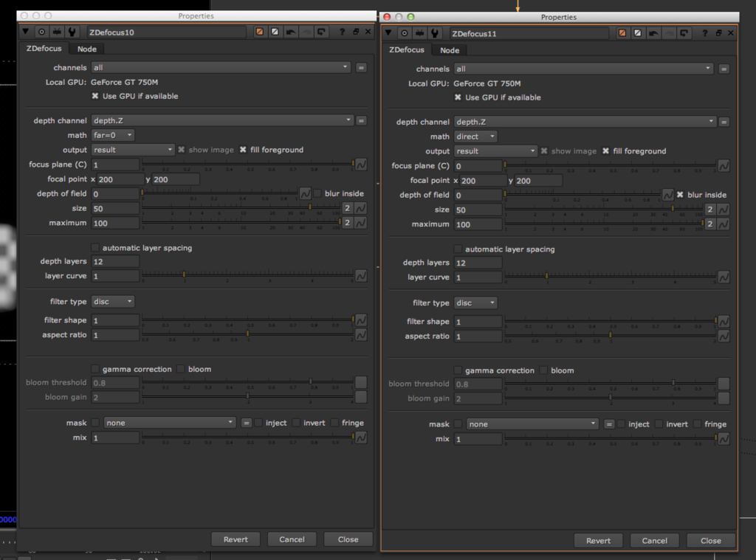Open help via the question mark icon on ZDefocus10

pyautogui.click(x=343, y=32)
